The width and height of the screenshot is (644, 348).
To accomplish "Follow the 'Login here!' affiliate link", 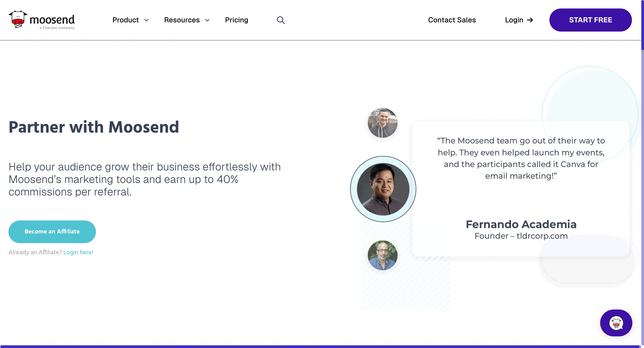I will click(x=78, y=252).
